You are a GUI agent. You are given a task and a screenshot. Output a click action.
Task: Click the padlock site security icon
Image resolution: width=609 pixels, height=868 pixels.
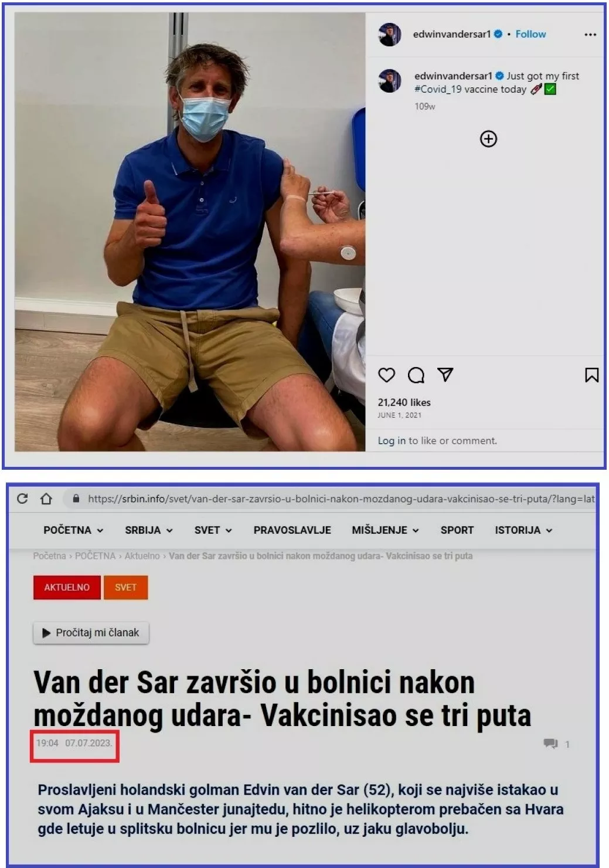tap(76, 499)
